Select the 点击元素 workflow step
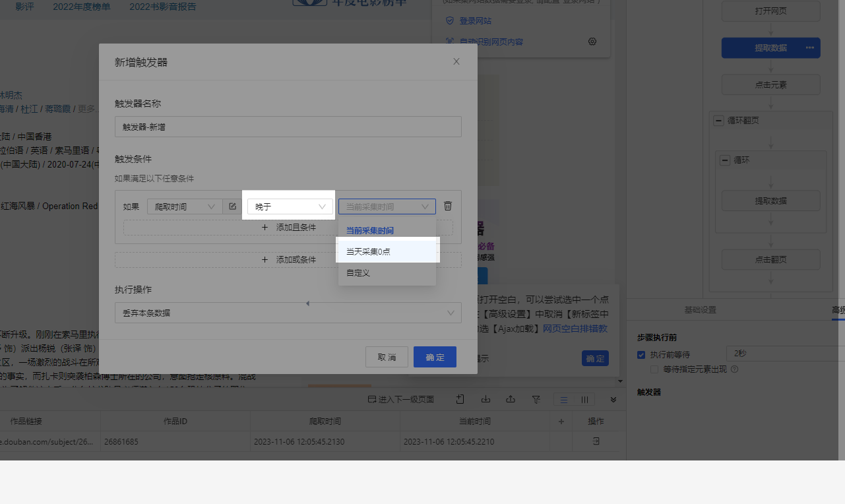The height and width of the screenshot is (504, 845). [x=770, y=84]
